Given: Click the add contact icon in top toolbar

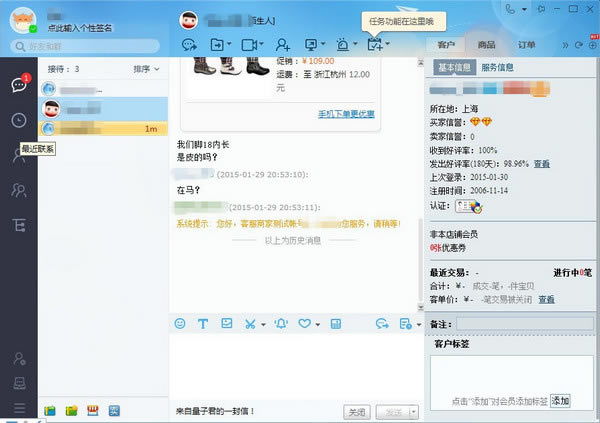Looking at the screenshot, I should (x=283, y=44).
